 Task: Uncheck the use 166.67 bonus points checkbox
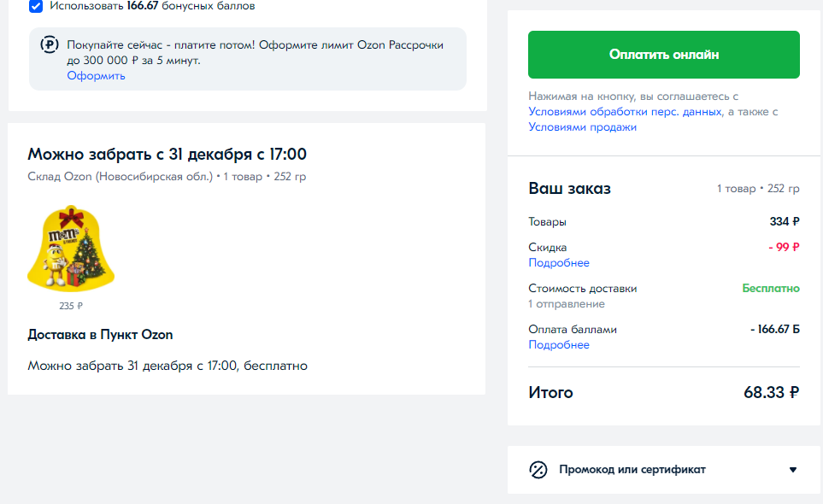(36, 6)
